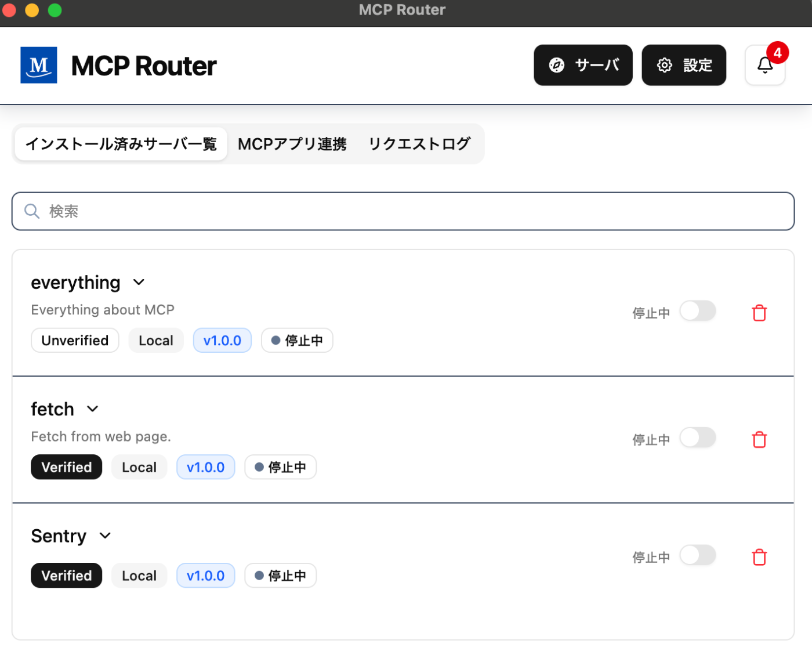Enable the fetch server toggle
The width and height of the screenshot is (812, 669).
click(x=698, y=437)
